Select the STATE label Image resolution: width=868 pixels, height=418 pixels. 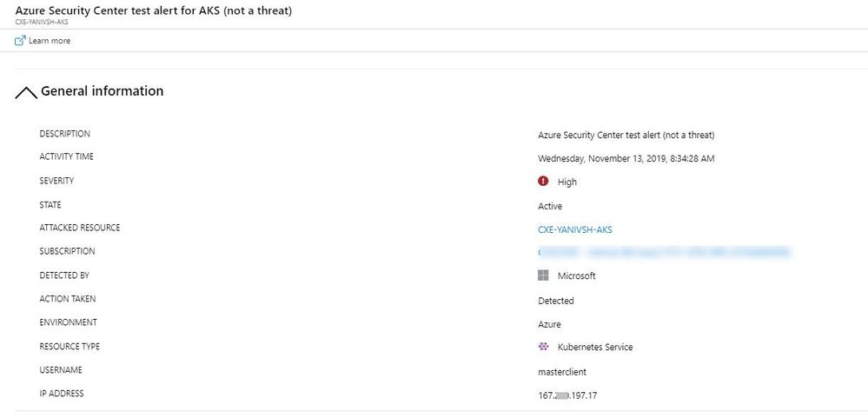(x=50, y=205)
